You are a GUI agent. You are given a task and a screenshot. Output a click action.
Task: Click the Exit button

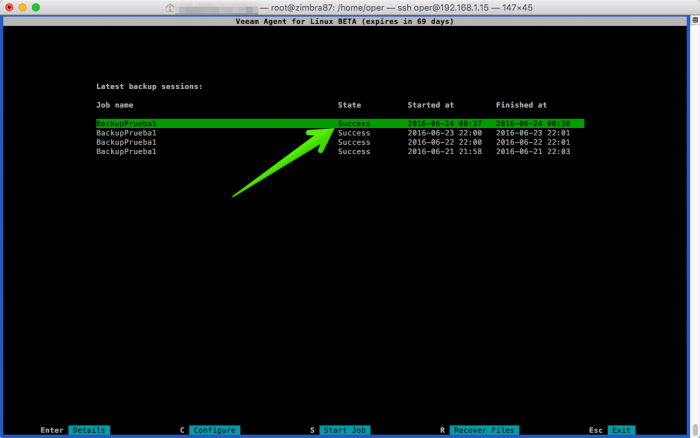coord(621,430)
